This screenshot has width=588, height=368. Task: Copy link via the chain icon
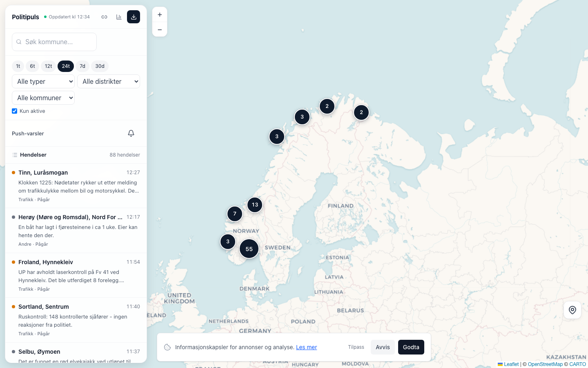coord(105,17)
